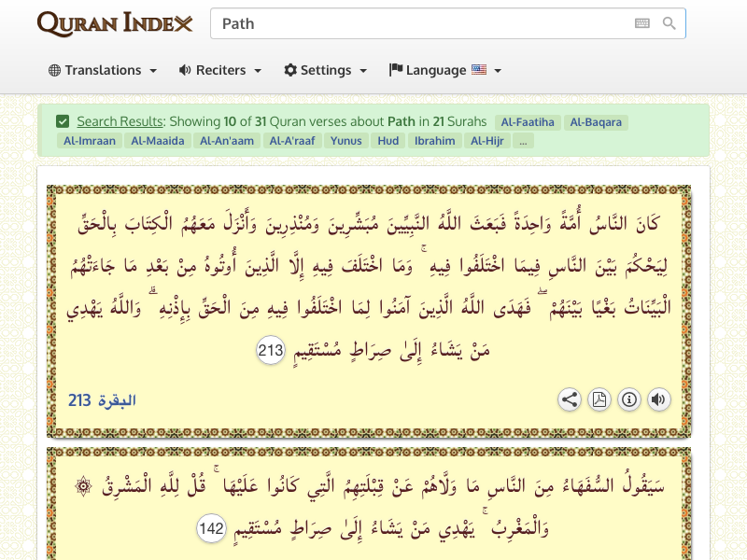Open the Quran Index logo homepage
The height and width of the screenshot is (560, 747).
115,23
